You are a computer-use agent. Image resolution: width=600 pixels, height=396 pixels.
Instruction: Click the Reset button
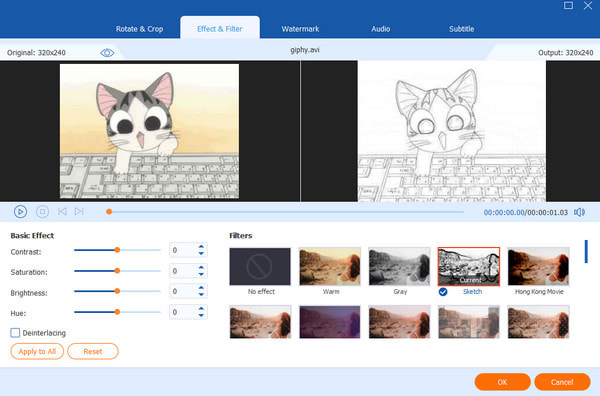coord(93,351)
